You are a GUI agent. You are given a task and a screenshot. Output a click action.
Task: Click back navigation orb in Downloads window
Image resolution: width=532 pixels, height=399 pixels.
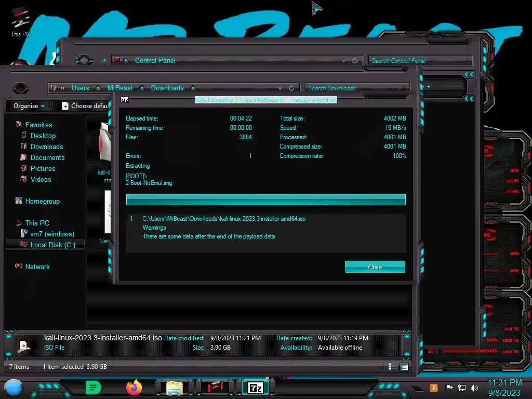[x=21, y=88]
